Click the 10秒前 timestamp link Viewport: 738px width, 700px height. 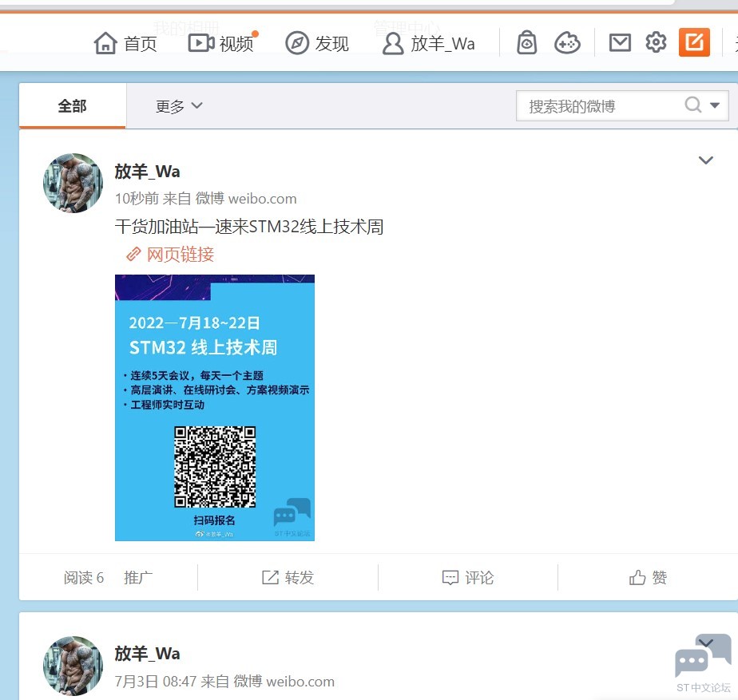tap(137, 199)
